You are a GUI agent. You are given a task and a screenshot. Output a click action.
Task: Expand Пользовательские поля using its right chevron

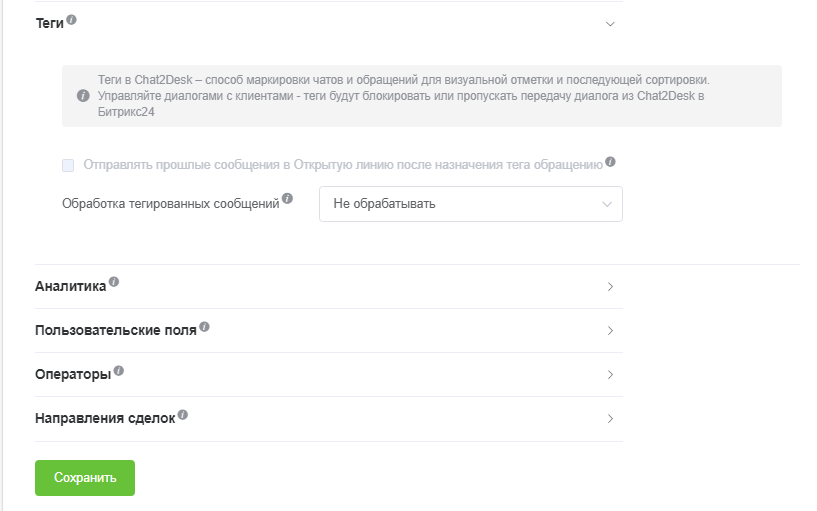click(610, 331)
